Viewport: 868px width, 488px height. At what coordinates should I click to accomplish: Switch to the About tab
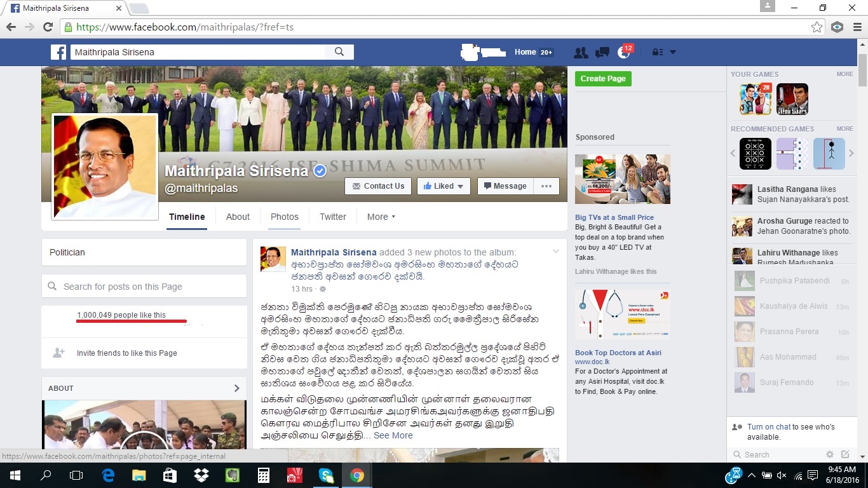[238, 217]
